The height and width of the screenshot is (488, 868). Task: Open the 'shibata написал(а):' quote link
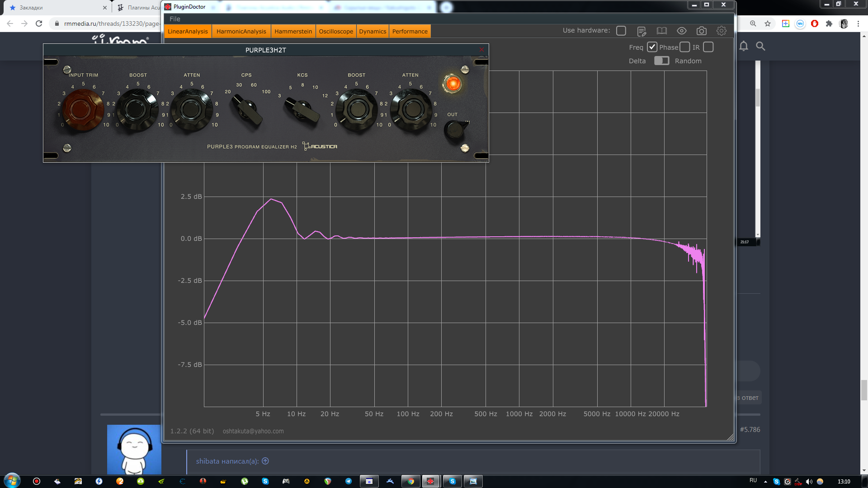tap(227, 461)
